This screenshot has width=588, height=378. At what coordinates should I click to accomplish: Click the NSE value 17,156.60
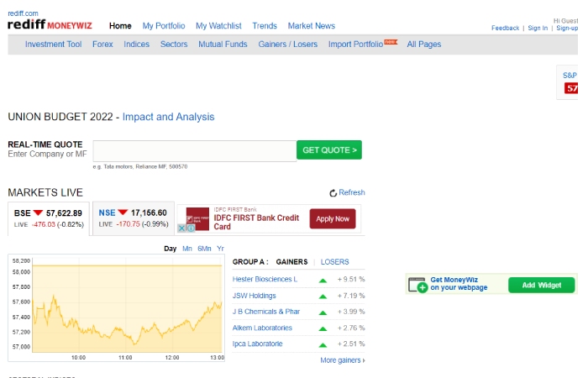tap(149, 213)
